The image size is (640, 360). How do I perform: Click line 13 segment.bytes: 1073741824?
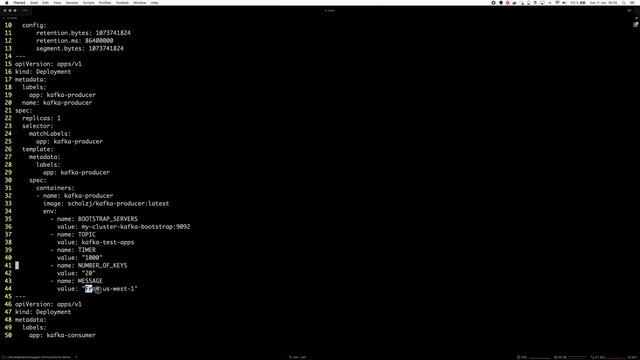[x=80, y=48]
